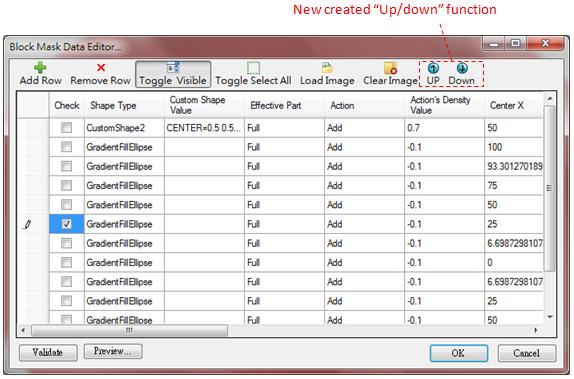Viewport: 574px width, 379px height.
Task: Check the row with Center X 100
Action: click(67, 147)
